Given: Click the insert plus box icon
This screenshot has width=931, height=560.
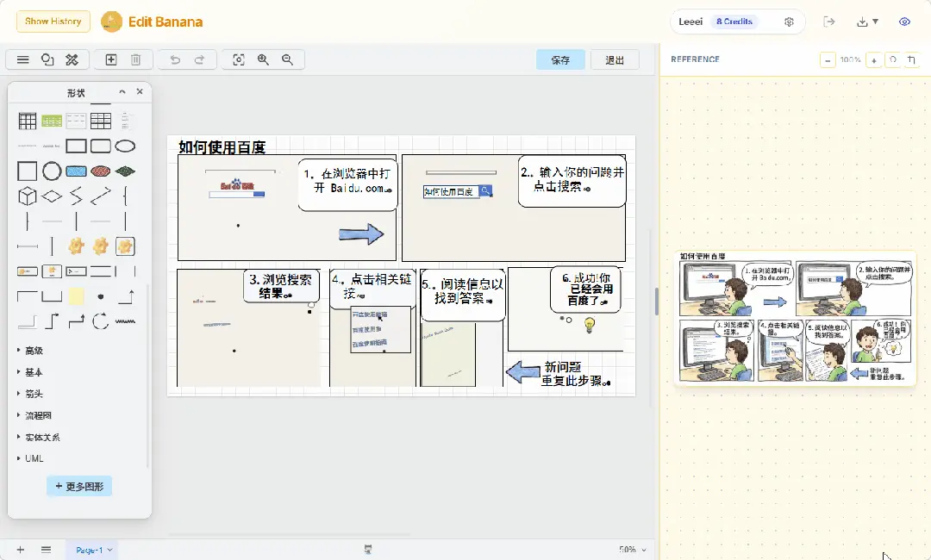Looking at the screenshot, I should (111, 59).
